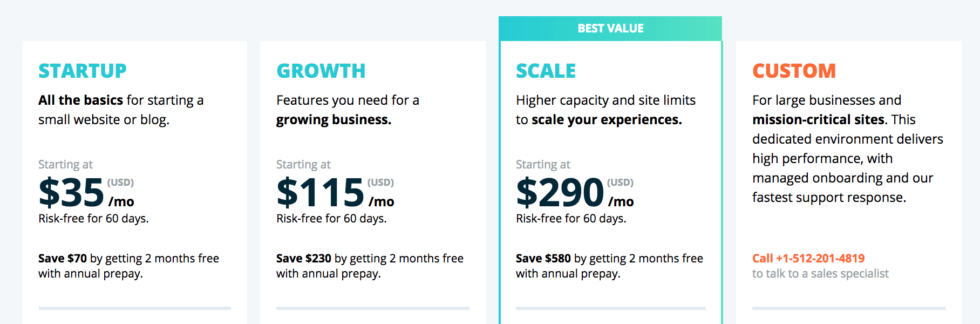
Task: Click the STARTUP plan heading
Action: 82,71
